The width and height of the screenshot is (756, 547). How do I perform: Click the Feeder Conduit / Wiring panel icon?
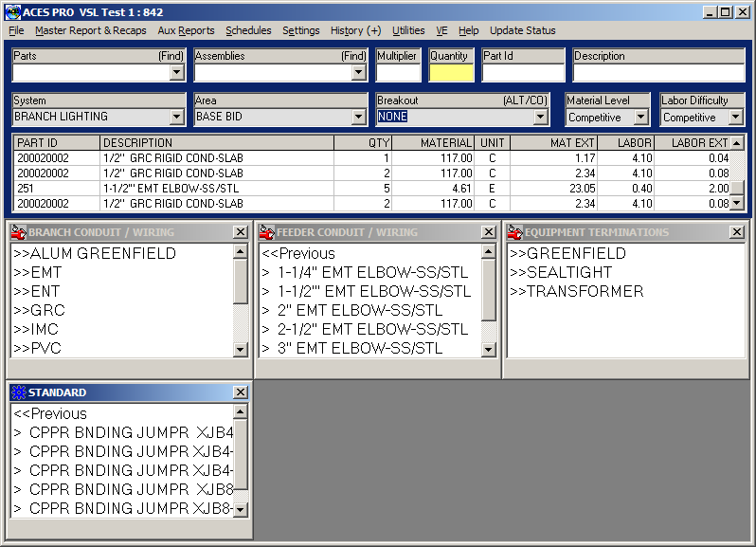267,232
